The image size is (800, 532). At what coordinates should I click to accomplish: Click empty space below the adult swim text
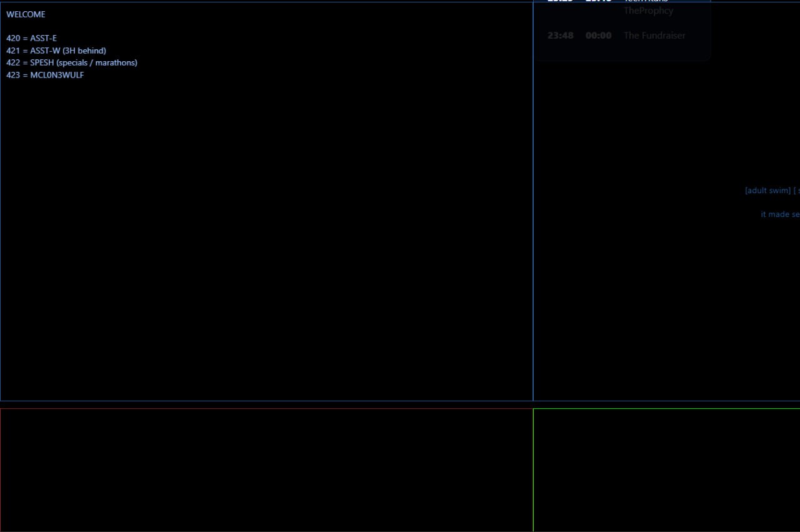pos(687,313)
